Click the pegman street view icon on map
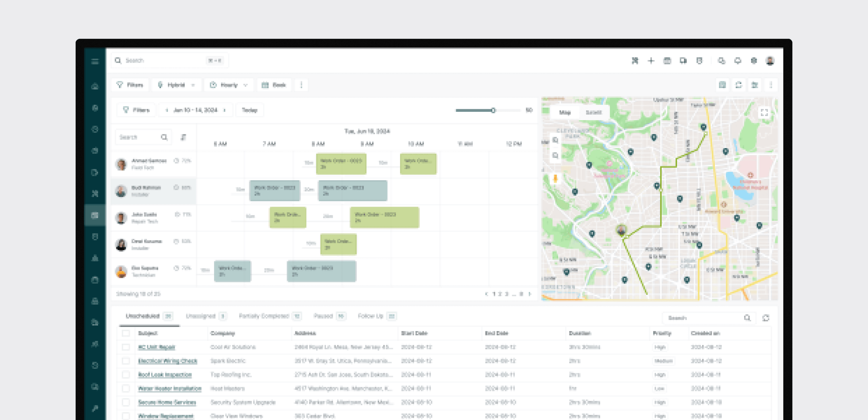Screen dimensions: 868x420 point(555,178)
